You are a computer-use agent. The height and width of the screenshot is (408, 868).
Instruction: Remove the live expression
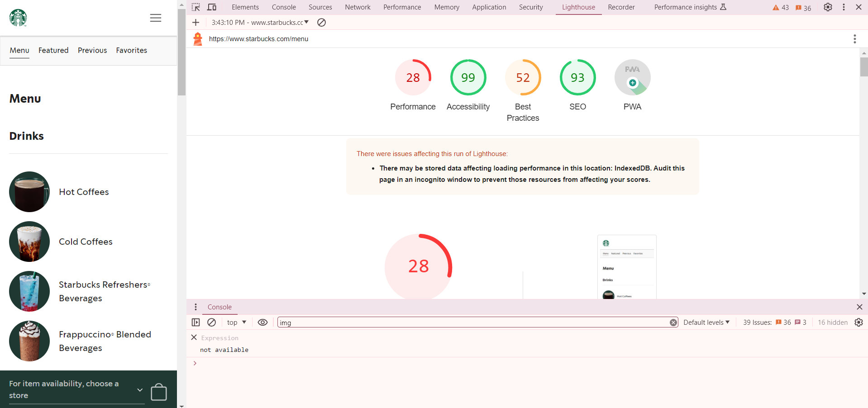pyautogui.click(x=194, y=337)
